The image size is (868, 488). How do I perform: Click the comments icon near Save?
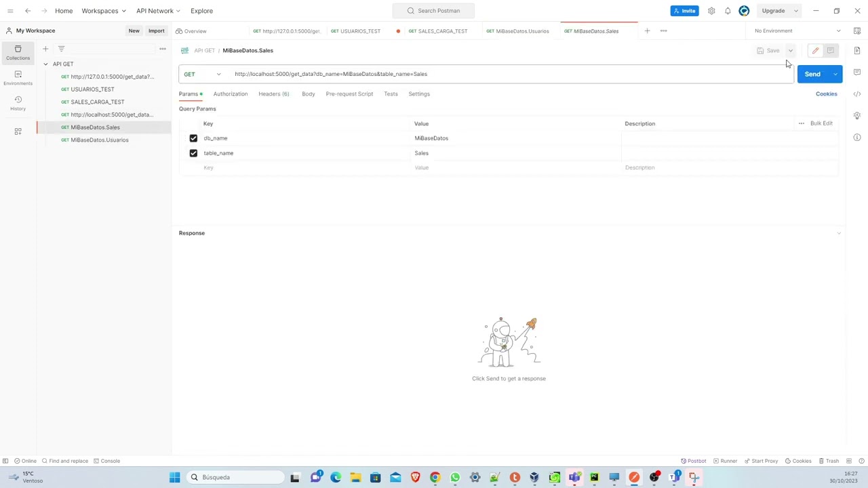point(830,50)
